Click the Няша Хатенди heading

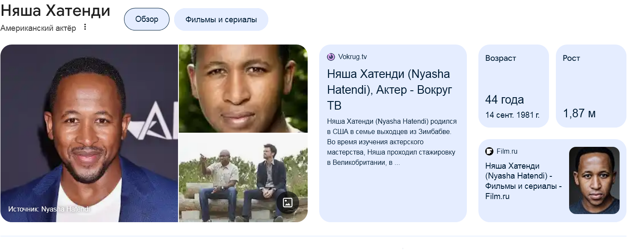[55, 10]
